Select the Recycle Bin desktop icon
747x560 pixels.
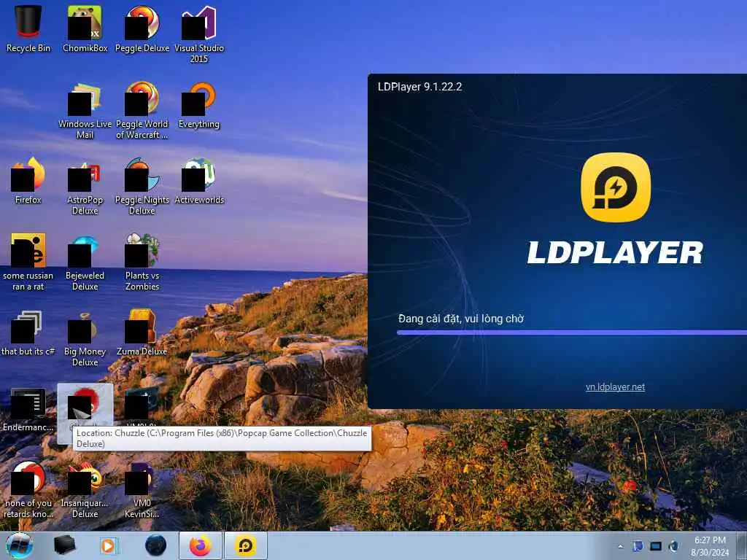tap(28, 28)
